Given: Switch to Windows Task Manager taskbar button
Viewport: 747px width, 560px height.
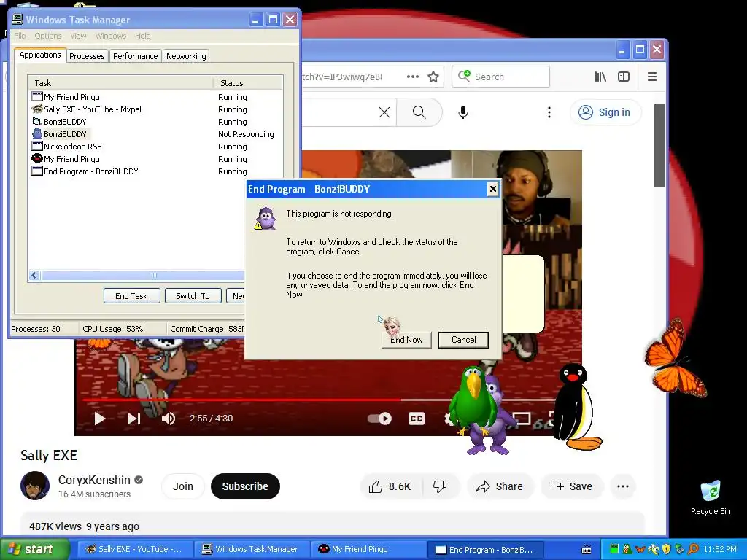Looking at the screenshot, I should (x=252, y=549).
